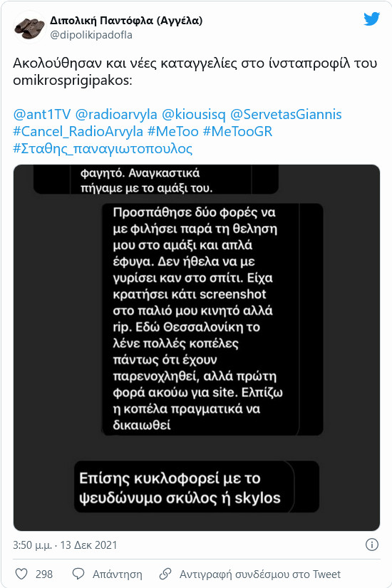Open the #Σταθης_παναγιωτοπουλος hashtag
The image size is (392, 588).
tap(103, 148)
